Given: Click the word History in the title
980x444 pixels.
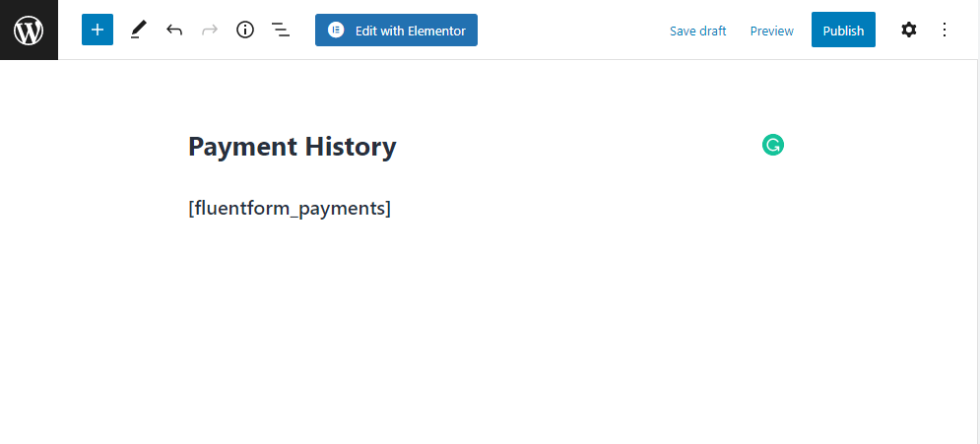Looking at the screenshot, I should [350, 147].
